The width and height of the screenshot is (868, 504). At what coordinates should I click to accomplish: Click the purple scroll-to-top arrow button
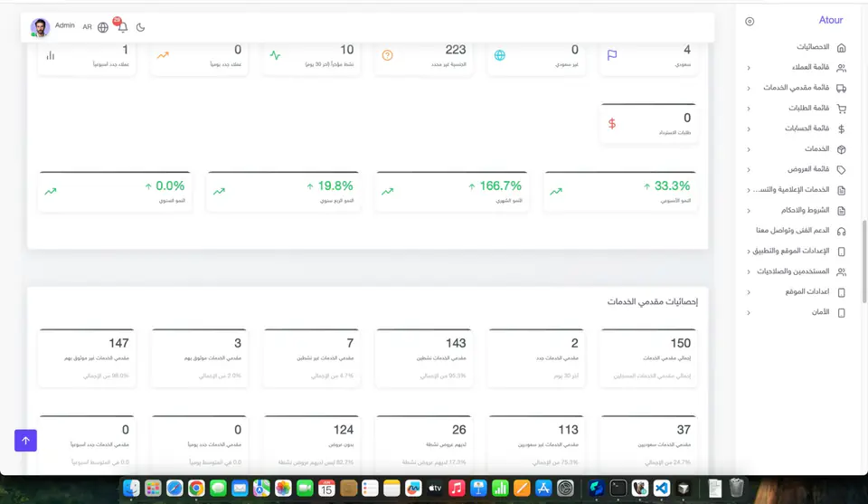click(x=25, y=441)
